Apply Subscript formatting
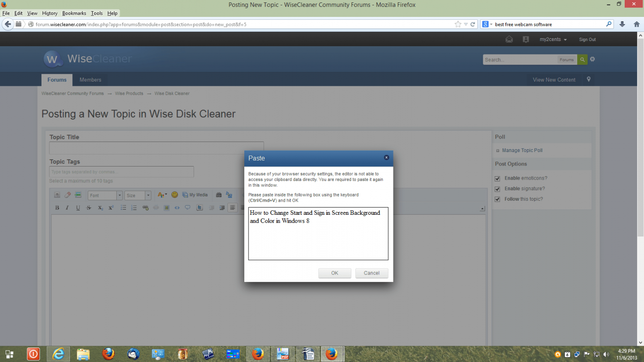644x362 pixels. coord(100,208)
